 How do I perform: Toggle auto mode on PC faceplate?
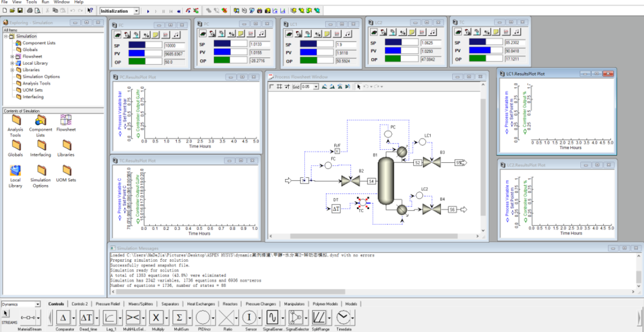[x=202, y=34]
